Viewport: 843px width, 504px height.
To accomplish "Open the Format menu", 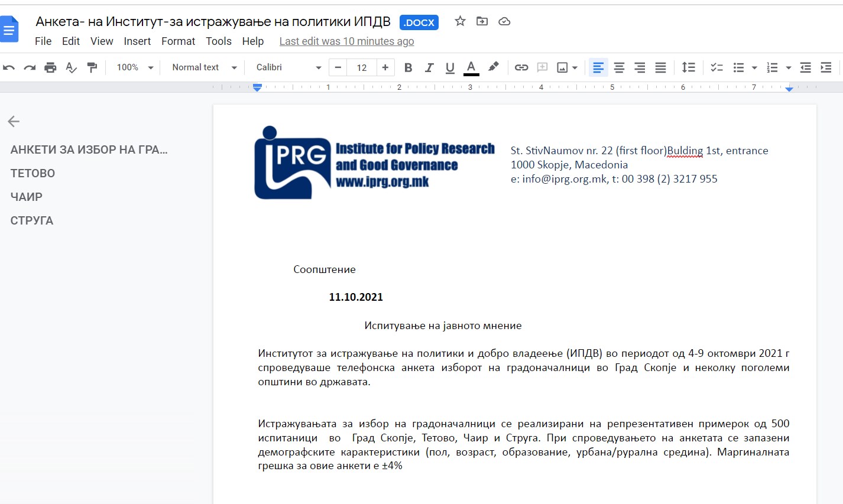I will [x=178, y=41].
